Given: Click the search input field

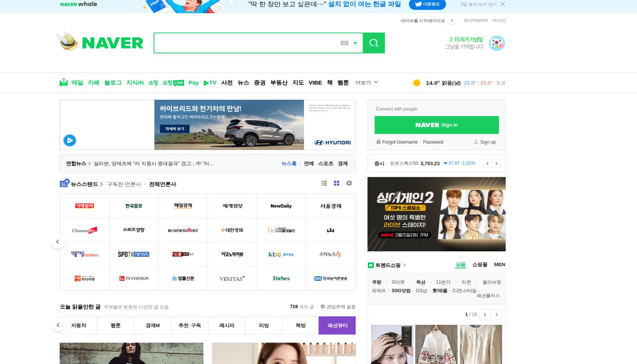Looking at the screenshot, I should tap(247, 43).
